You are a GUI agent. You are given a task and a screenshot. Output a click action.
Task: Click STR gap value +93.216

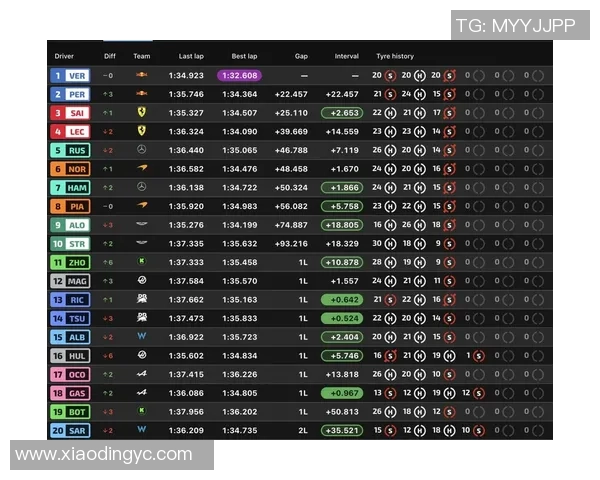pos(291,244)
